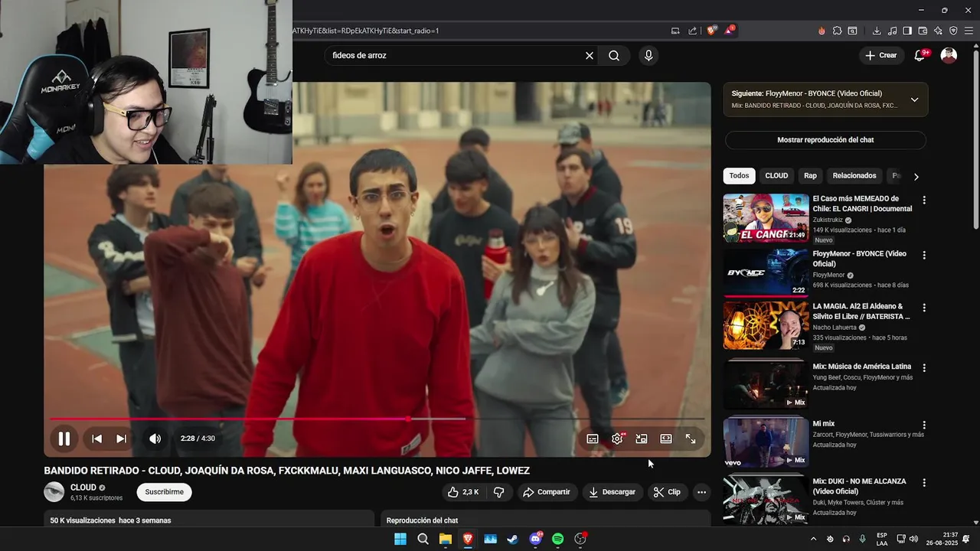Open Brave Rewards triangle icon
This screenshot has height=551, width=980.
(x=730, y=31)
